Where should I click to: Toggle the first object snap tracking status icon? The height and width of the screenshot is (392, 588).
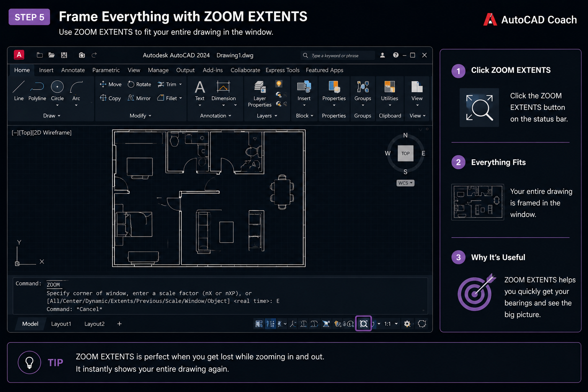pos(304,324)
